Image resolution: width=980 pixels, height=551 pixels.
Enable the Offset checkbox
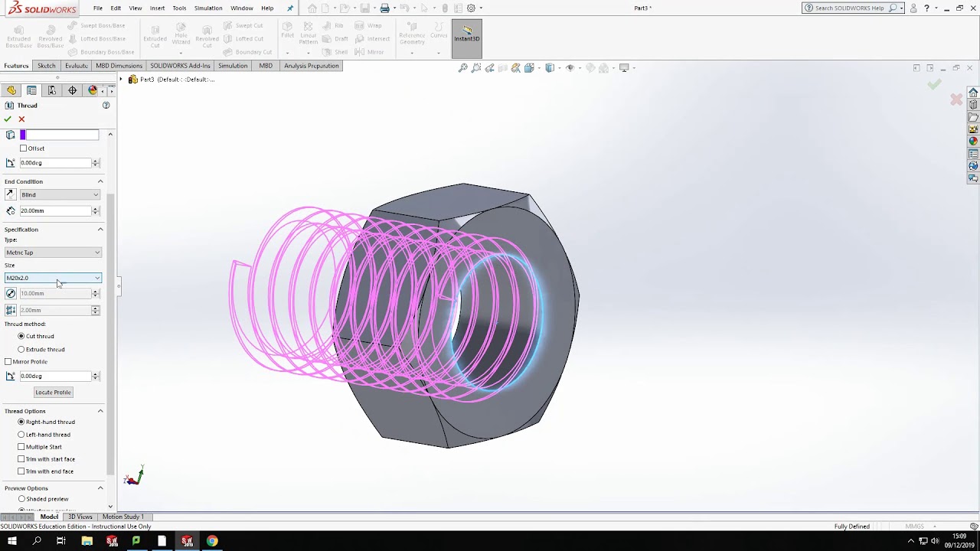pos(24,148)
